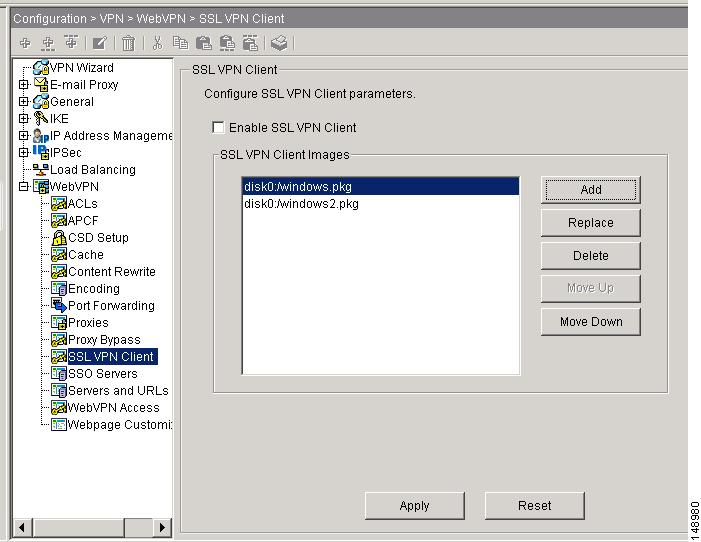This screenshot has height=542, width=701.
Task: Click the Print toolbar icon
Action: point(279,43)
